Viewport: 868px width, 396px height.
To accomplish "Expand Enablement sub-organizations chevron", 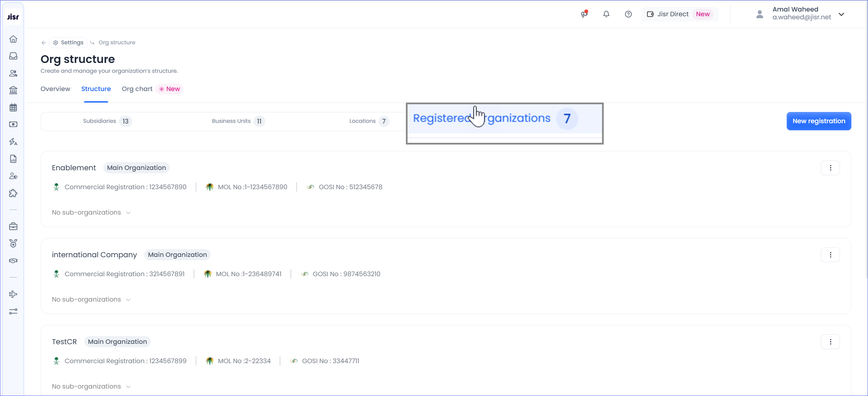I will click(128, 213).
